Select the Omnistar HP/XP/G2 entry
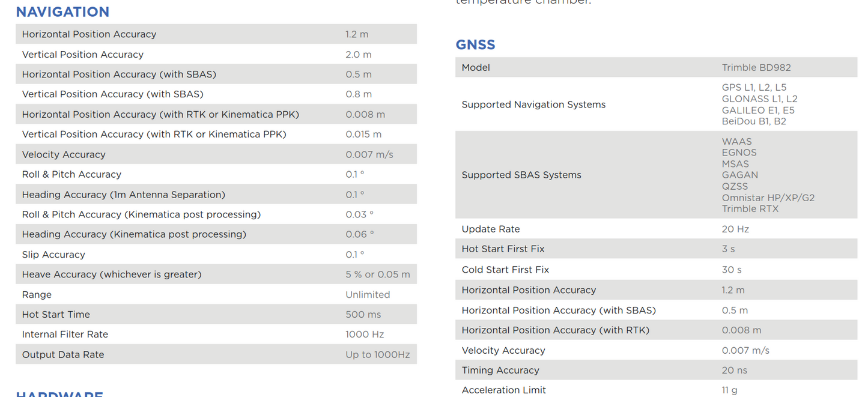The width and height of the screenshot is (868, 397). [768, 197]
